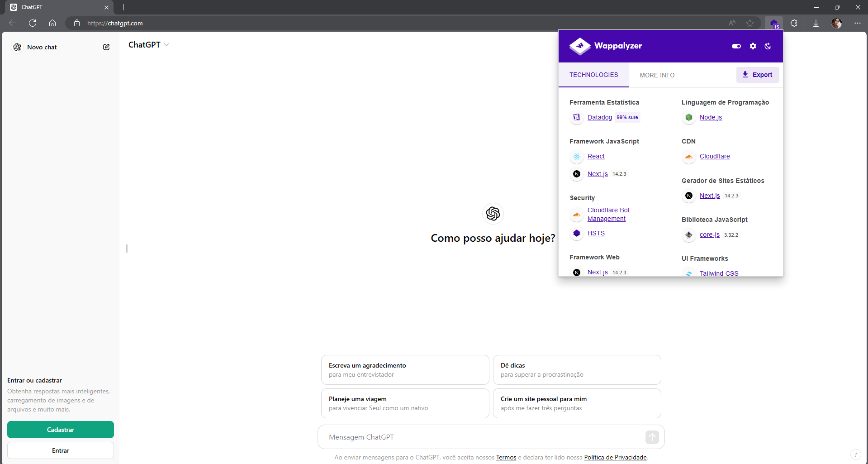This screenshot has height=464, width=868.
Task: Click the sidebar collapse handle
Action: [x=127, y=249]
